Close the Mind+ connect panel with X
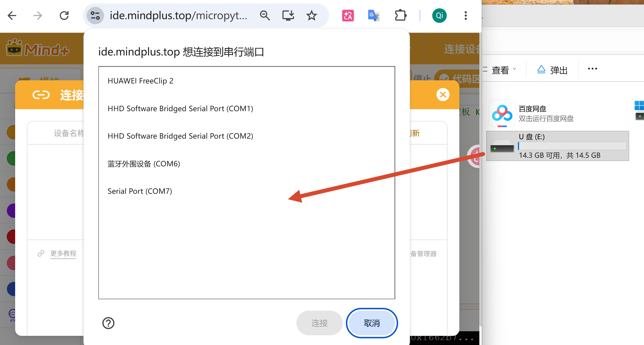 tap(443, 95)
